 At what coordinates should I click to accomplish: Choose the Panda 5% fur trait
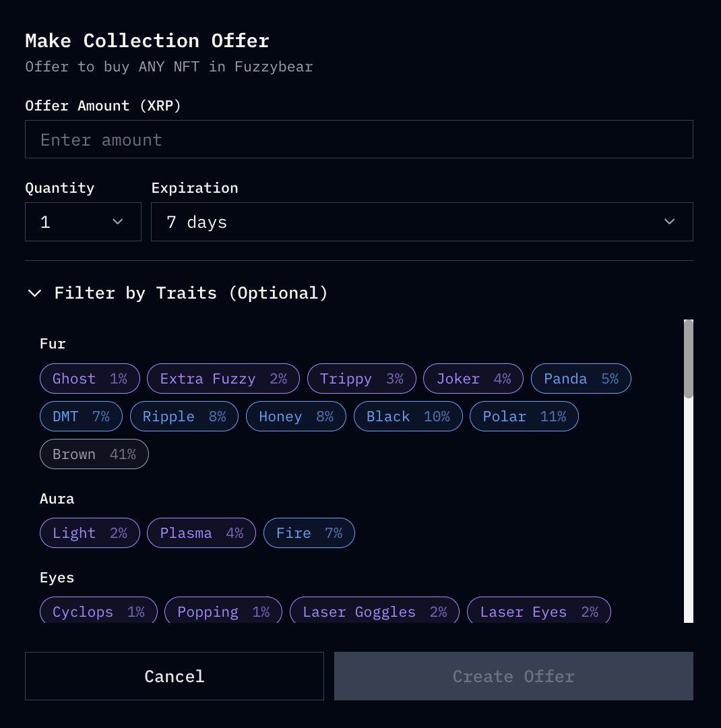581,378
